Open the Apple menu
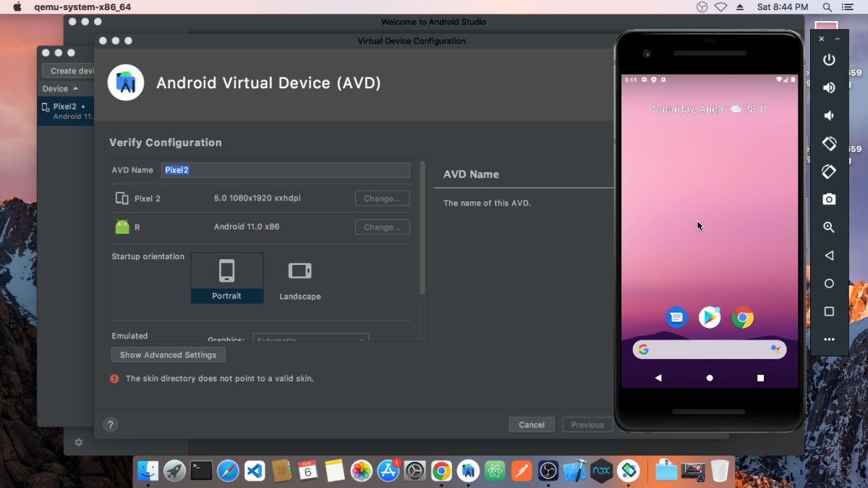 click(x=17, y=7)
